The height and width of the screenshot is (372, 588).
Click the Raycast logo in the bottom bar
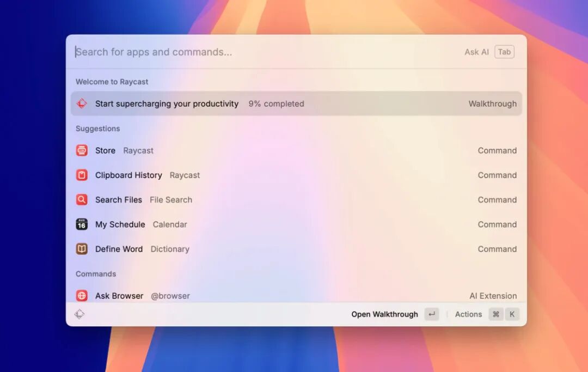click(79, 314)
